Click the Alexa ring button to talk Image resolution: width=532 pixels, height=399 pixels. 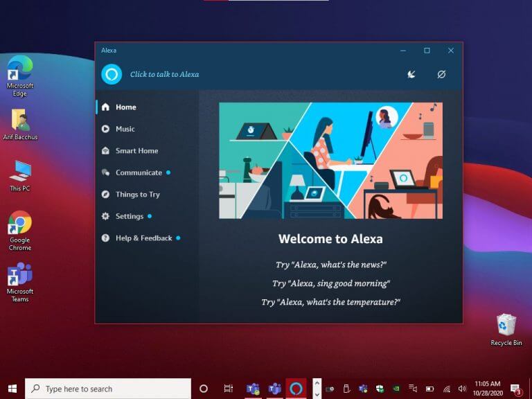(x=112, y=74)
